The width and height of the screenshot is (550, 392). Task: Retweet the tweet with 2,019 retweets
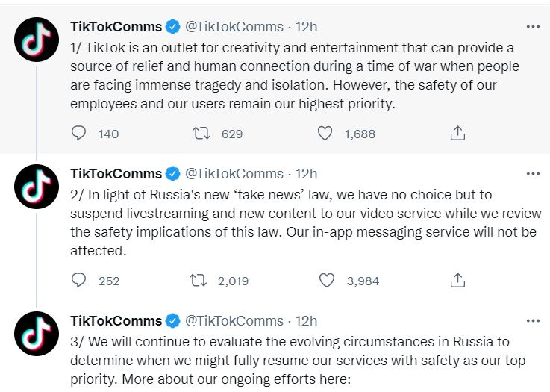click(x=198, y=281)
